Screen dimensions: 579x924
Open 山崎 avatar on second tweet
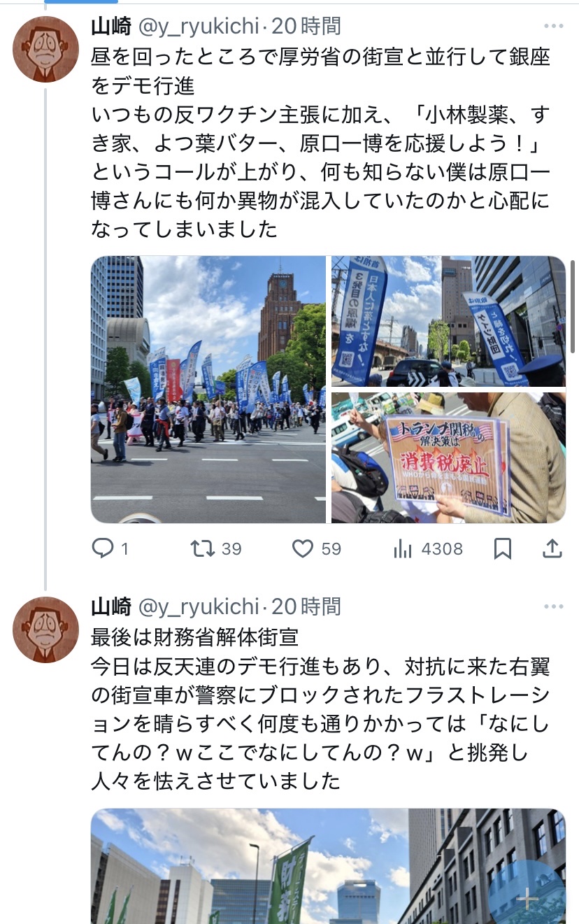click(46, 630)
